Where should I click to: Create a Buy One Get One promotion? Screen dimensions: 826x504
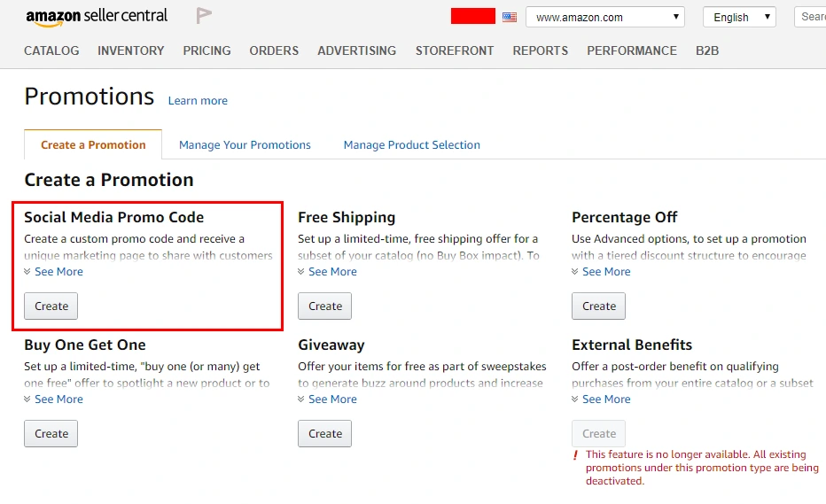click(x=51, y=433)
